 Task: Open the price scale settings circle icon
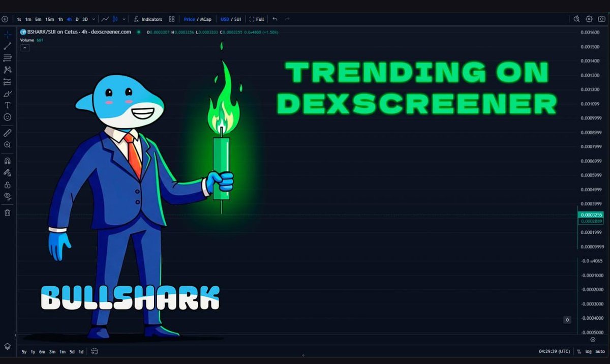(593, 340)
